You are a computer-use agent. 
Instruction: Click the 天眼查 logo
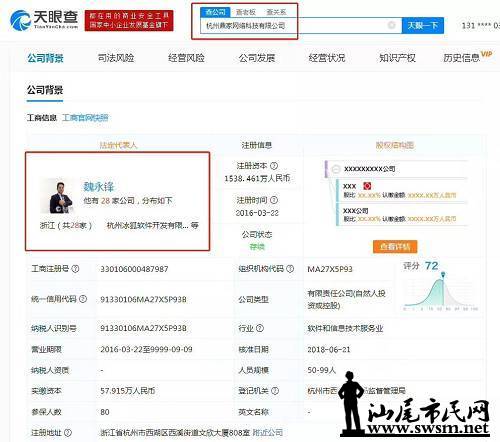tap(44, 20)
